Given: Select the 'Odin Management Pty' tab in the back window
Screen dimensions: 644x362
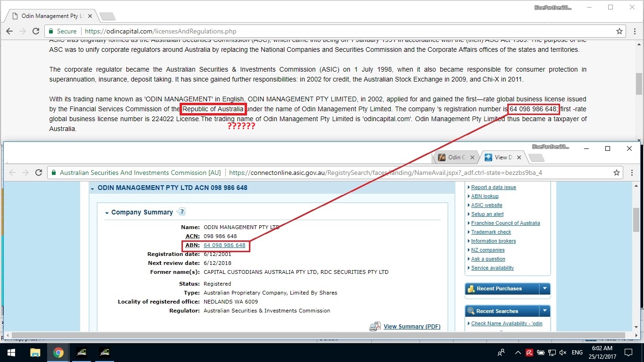Looking at the screenshot, I should [x=52, y=16].
